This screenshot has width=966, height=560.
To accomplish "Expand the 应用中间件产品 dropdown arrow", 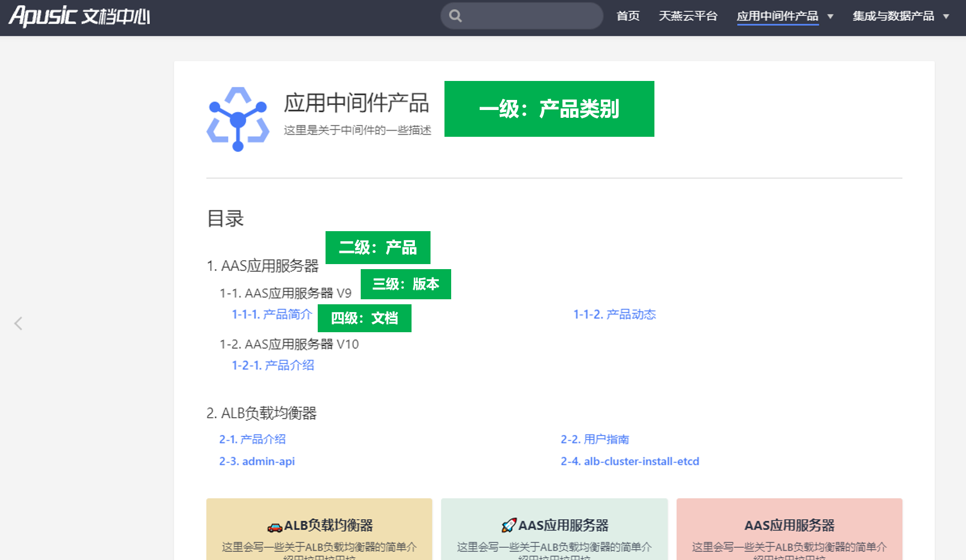I will click(x=830, y=17).
